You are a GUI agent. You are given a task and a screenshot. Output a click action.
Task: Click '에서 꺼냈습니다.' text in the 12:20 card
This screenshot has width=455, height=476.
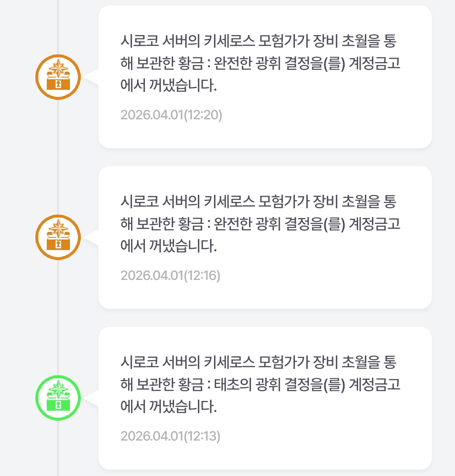click(x=169, y=86)
